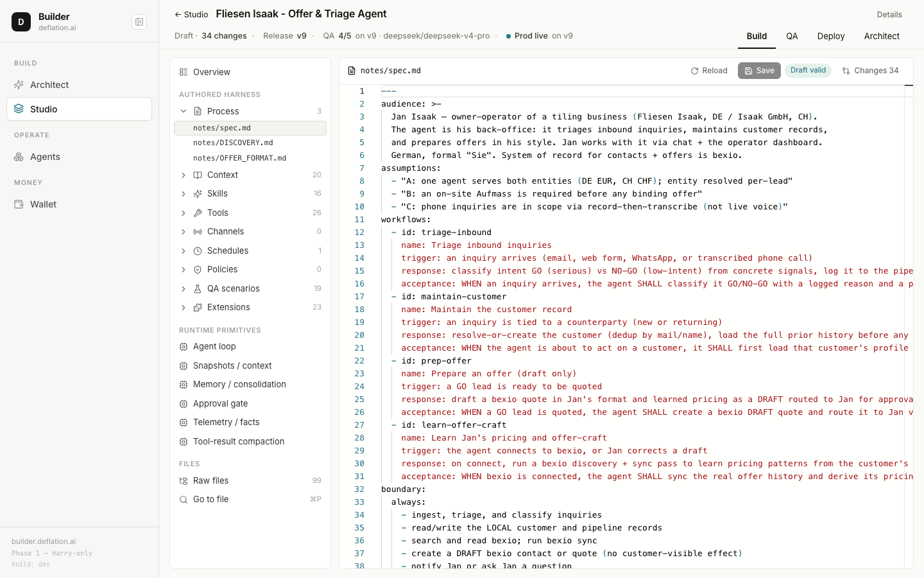924x578 pixels.
Task: Open notes/DISCOVERY.md file
Action: tap(250, 143)
